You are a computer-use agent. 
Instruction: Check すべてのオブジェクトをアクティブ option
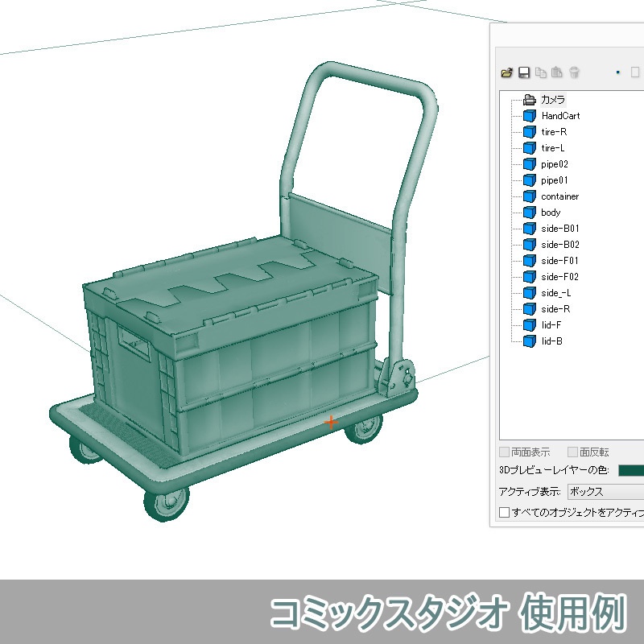pyautogui.click(x=502, y=511)
